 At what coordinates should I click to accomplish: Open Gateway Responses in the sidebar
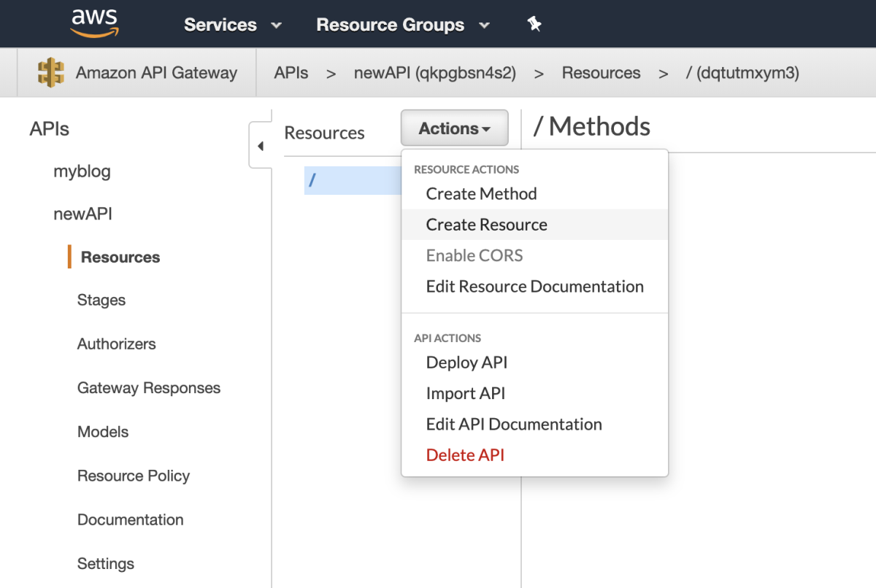pyautogui.click(x=149, y=388)
